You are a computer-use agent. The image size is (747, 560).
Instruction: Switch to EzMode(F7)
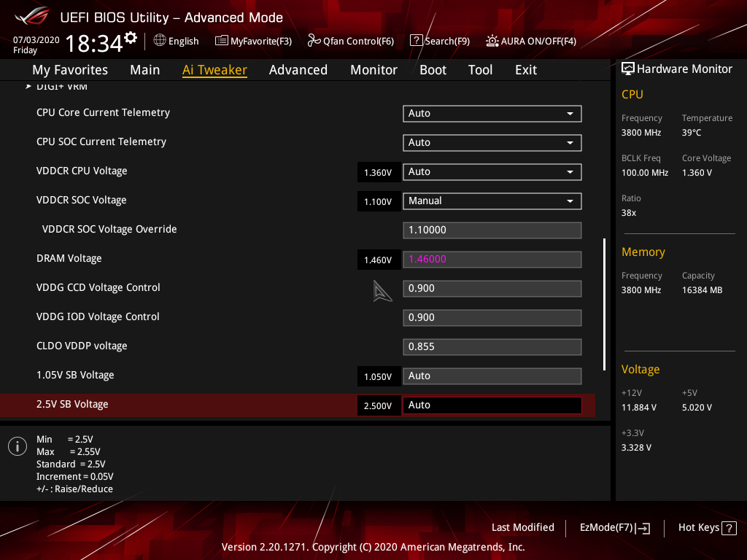(x=606, y=527)
